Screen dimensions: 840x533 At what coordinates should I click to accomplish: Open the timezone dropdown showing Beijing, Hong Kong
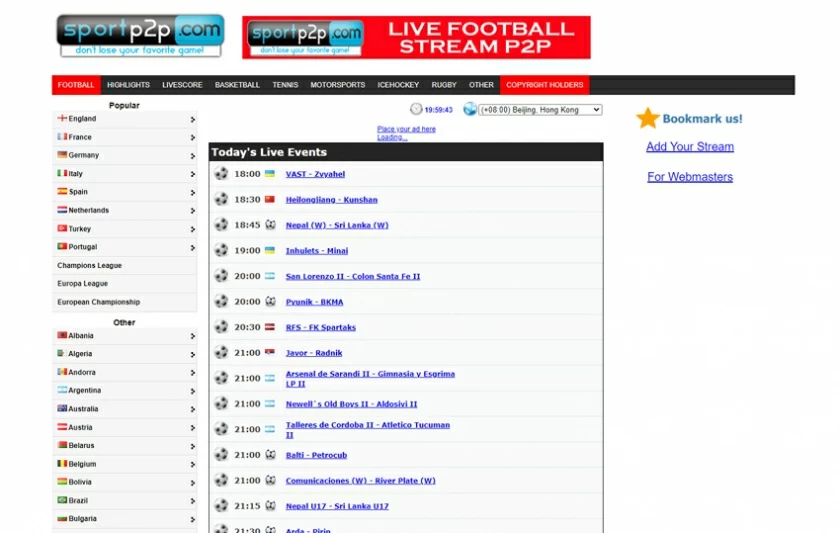(x=540, y=110)
